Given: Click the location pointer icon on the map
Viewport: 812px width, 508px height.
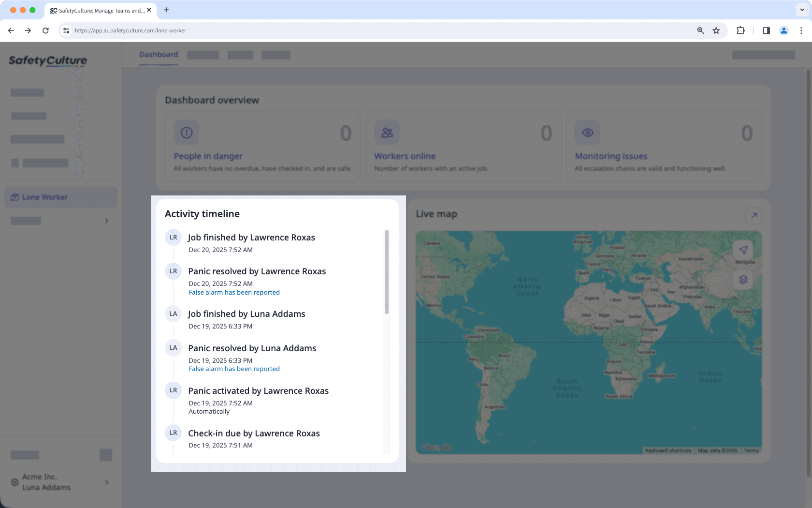Looking at the screenshot, I should pyautogui.click(x=743, y=250).
